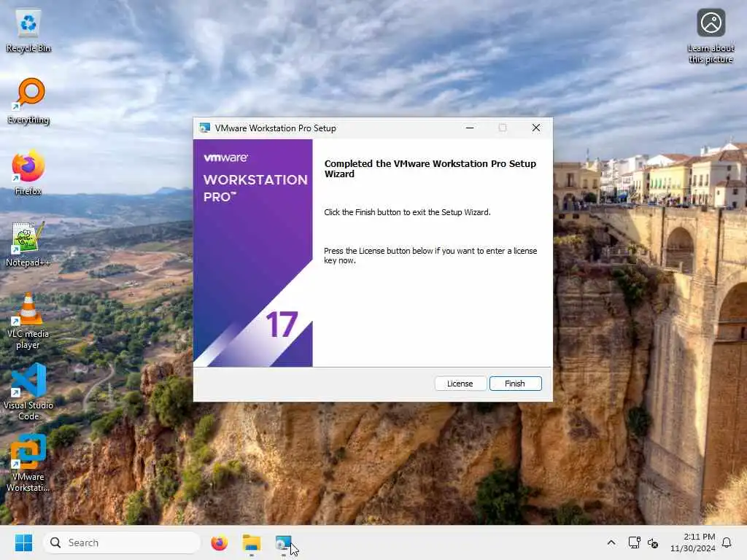Select the VLC media player desktop icon
747x560 pixels.
tap(28, 322)
